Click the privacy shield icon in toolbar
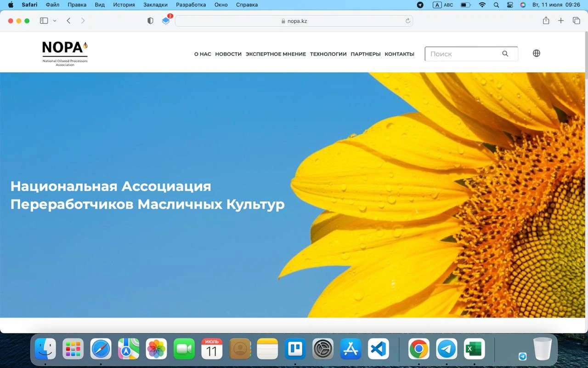Screen dimensions: 588x368 click(x=150, y=21)
